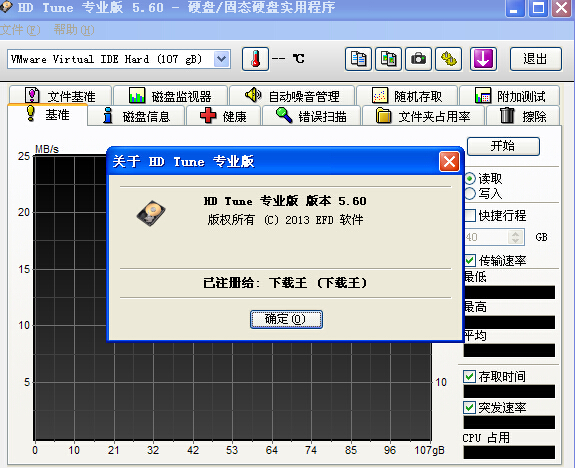Switch to the 磁盘信息 tab
Image resolution: width=575 pixels, height=468 pixels.
[x=136, y=116]
